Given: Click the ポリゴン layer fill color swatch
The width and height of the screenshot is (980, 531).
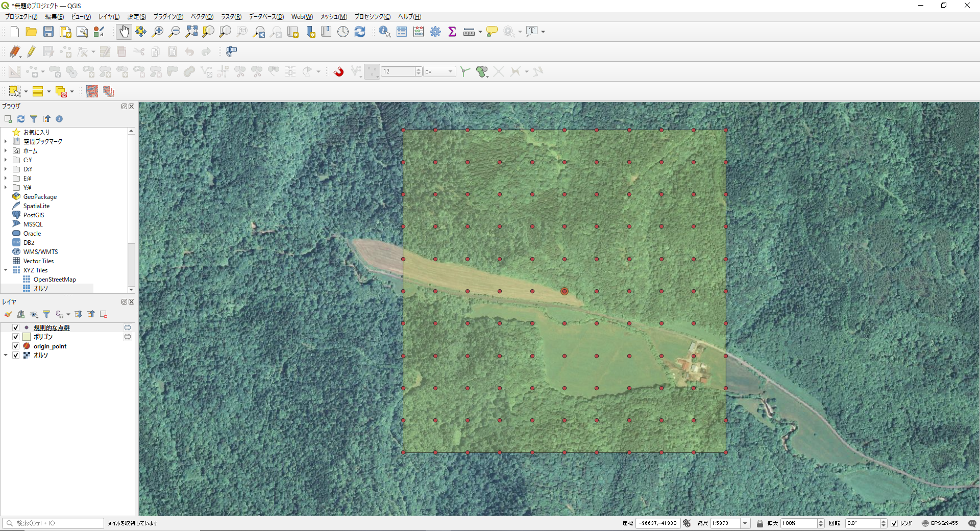Looking at the screenshot, I should (x=27, y=337).
